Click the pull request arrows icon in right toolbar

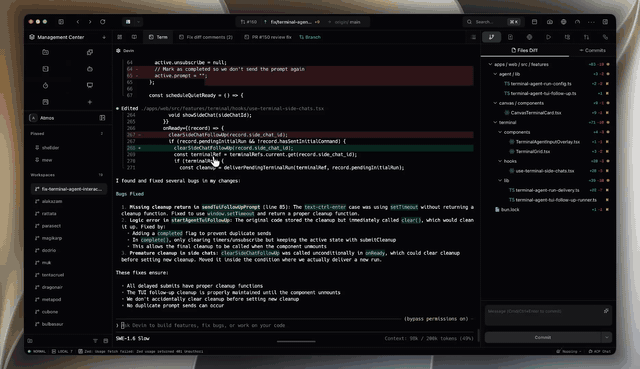click(586, 37)
